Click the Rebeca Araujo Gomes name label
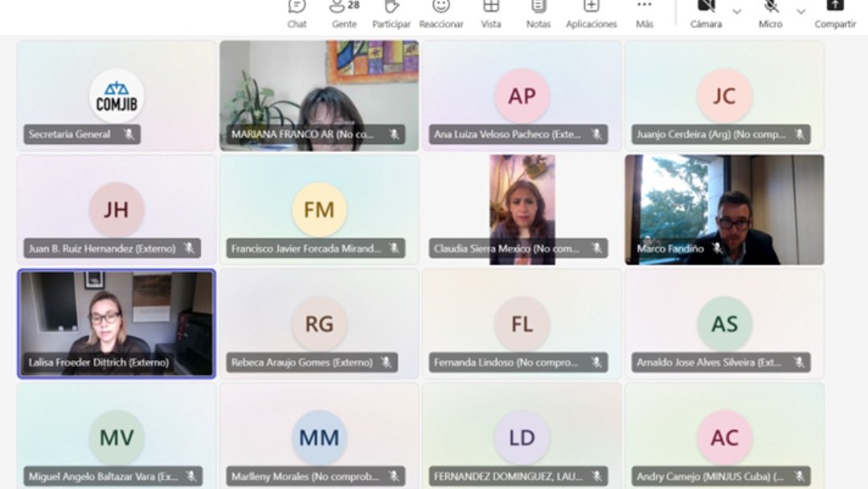This screenshot has width=868, height=489. (x=312, y=363)
